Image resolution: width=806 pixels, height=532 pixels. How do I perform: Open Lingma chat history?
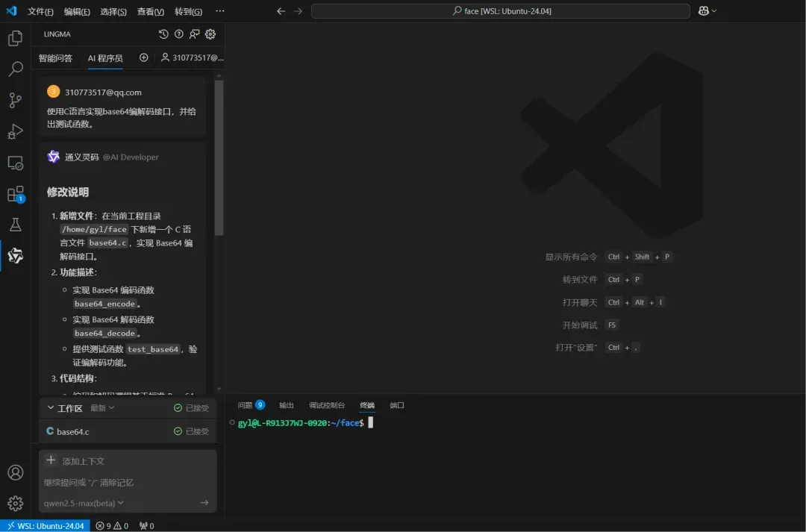[163, 34]
